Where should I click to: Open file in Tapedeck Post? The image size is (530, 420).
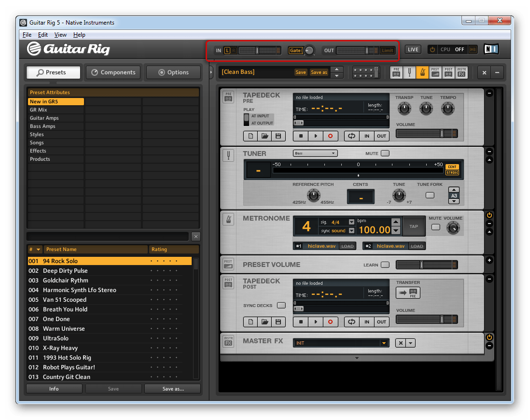click(x=265, y=322)
